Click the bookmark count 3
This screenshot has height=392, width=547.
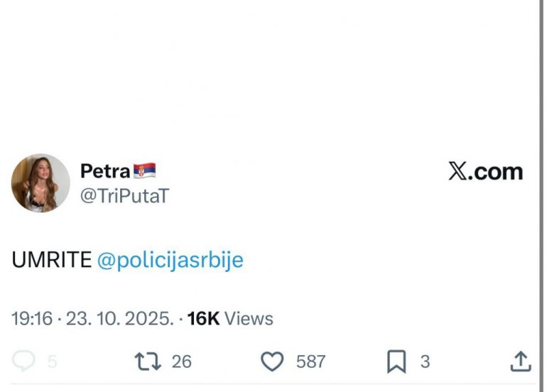(425, 361)
